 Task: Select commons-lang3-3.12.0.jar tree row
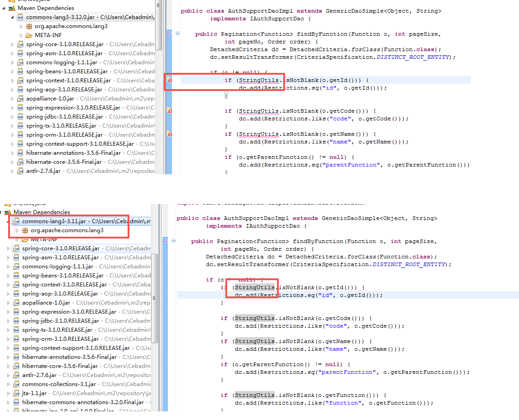tap(86, 17)
